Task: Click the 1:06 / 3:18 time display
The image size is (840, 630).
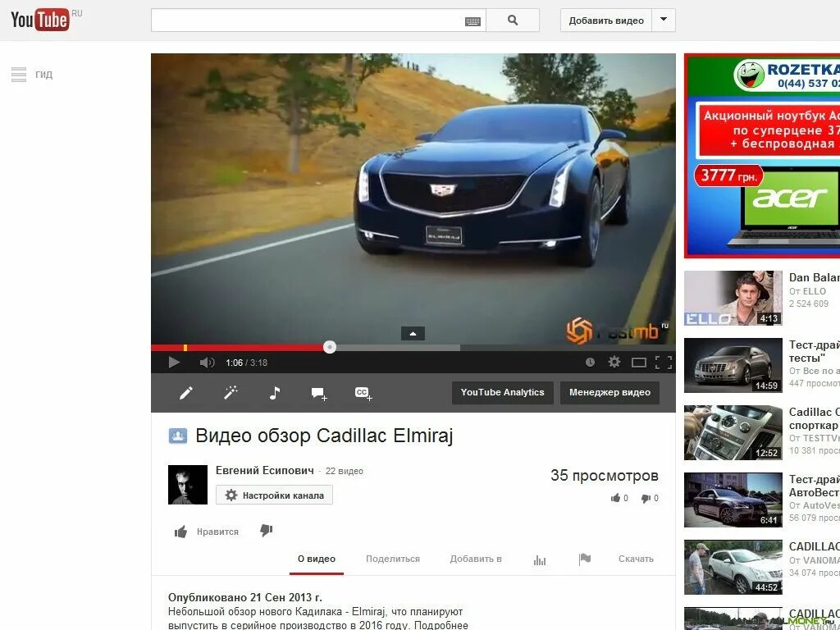Action: 246,363
